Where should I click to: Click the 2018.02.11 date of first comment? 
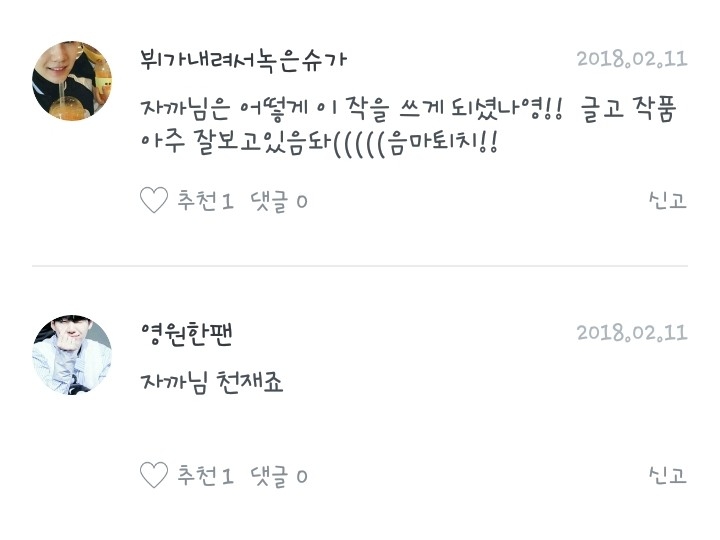click(x=632, y=59)
